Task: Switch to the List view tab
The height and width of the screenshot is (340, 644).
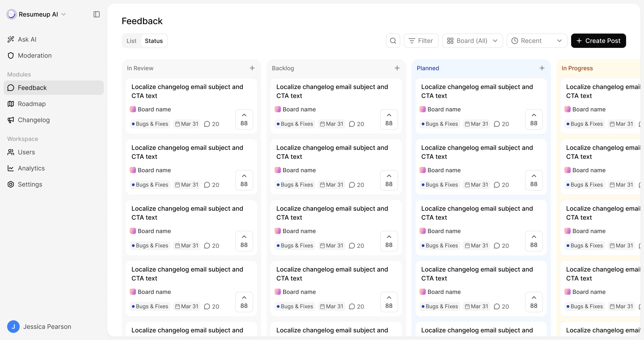Action: point(131,41)
